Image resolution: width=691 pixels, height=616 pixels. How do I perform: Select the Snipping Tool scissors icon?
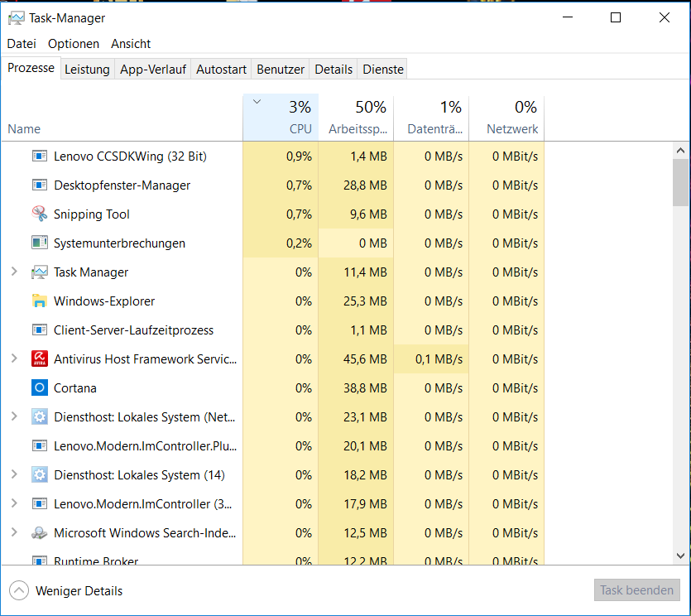[40, 214]
